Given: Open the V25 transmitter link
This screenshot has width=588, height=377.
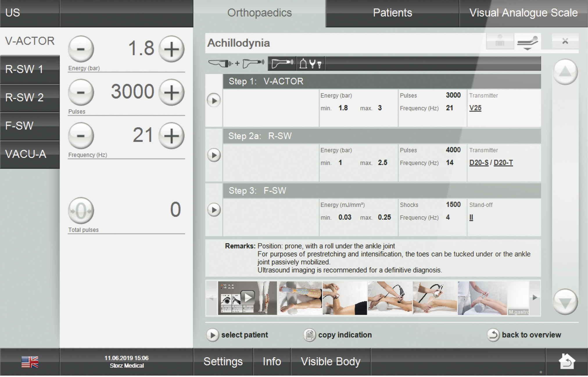Looking at the screenshot, I should tap(475, 108).
